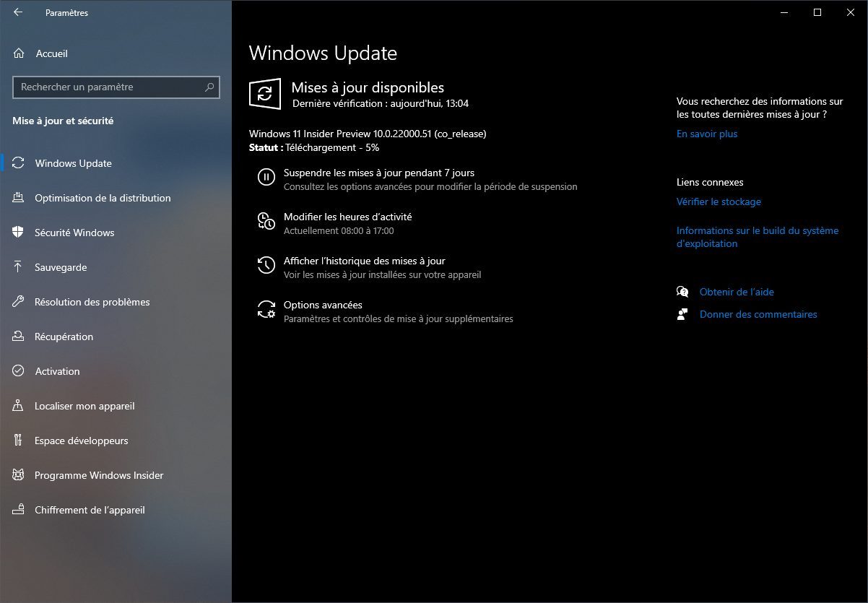Image resolution: width=868 pixels, height=603 pixels.
Task: Focus the 'Rechercher un paramètre' search field
Action: [x=116, y=87]
